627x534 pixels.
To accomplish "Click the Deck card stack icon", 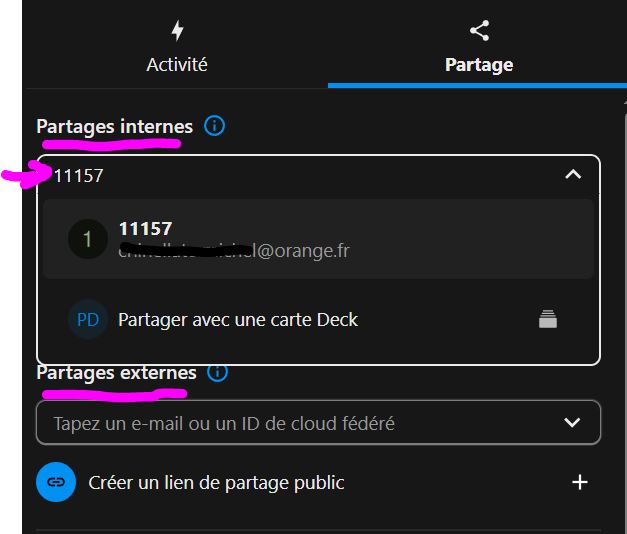I will point(548,320).
